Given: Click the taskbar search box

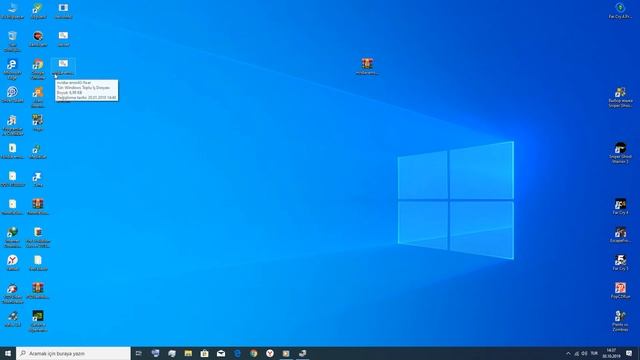Looking at the screenshot, I should tap(73, 353).
